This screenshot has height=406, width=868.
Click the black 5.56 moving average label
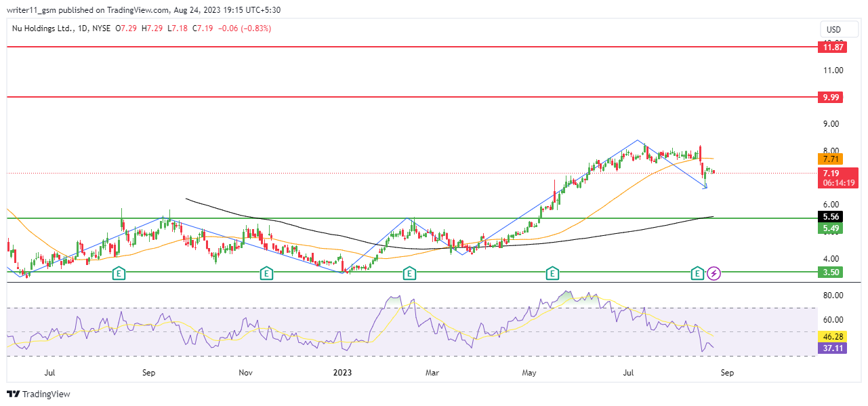830,217
